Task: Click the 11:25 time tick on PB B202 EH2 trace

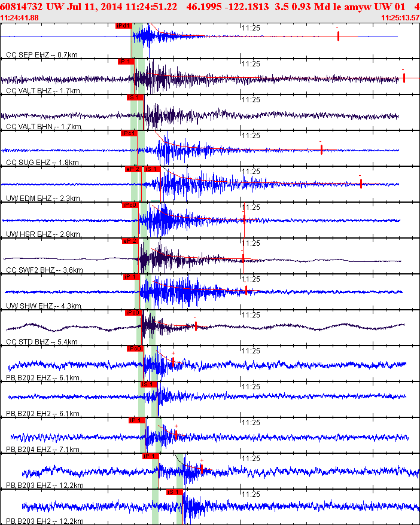Action: [251, 386]
